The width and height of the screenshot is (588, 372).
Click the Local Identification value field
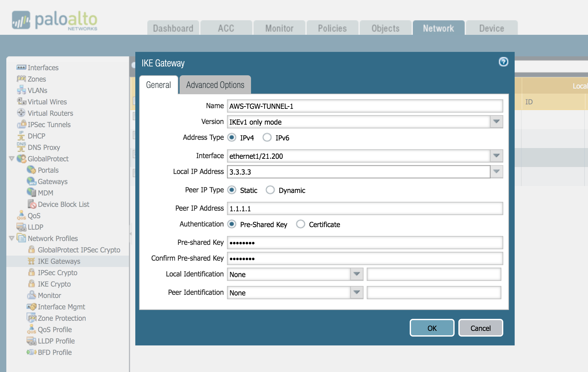coord(434,274)
